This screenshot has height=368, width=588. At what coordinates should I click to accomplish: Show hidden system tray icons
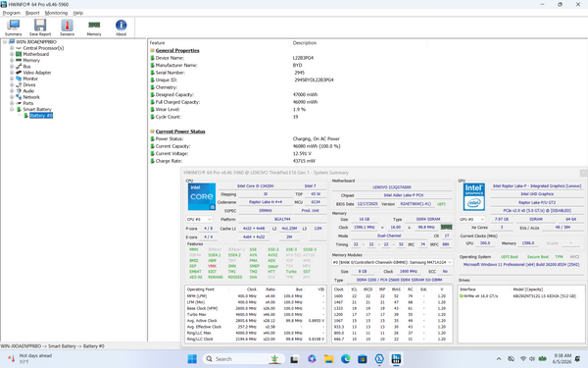499,359
